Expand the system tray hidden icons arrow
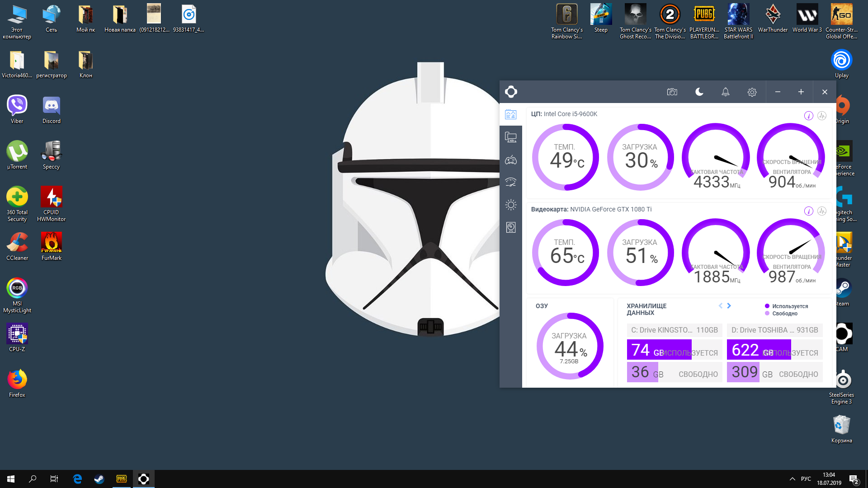The height and width of the screenshot is (488, 868). (792, 479)
